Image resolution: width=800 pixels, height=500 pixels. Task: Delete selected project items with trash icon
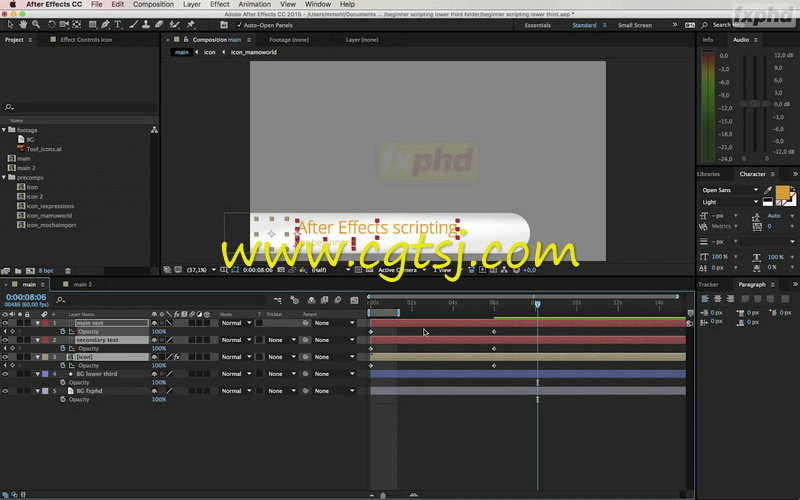tap(68, 271)
